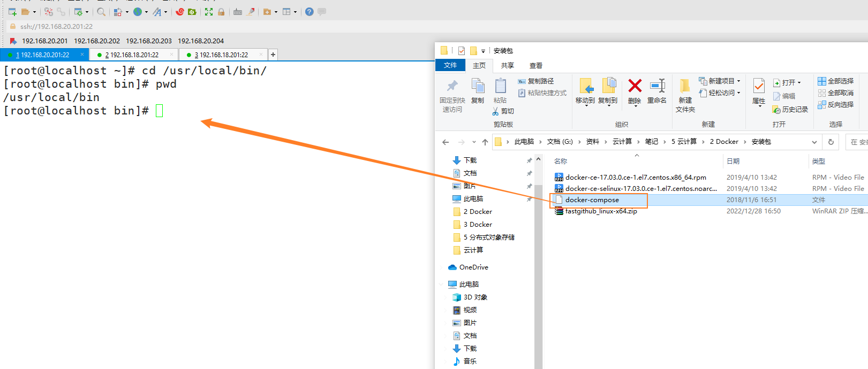Click the fullscreen icon in terminal toolbar
This screenshot has height=369, width=868.
pyautogui.click(x=209, y=12)
